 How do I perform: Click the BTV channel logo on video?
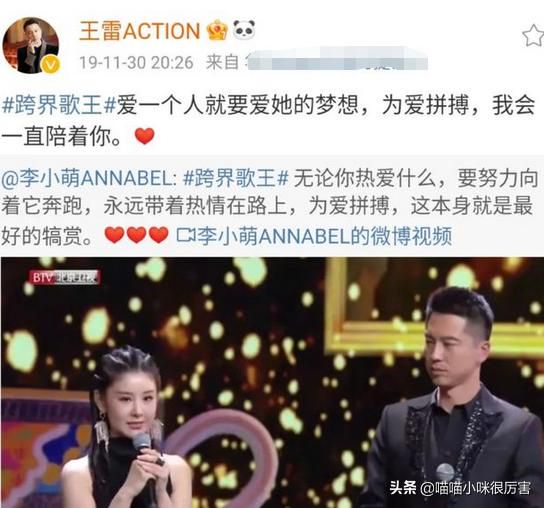pyautogui.click(x=65, y=277)
